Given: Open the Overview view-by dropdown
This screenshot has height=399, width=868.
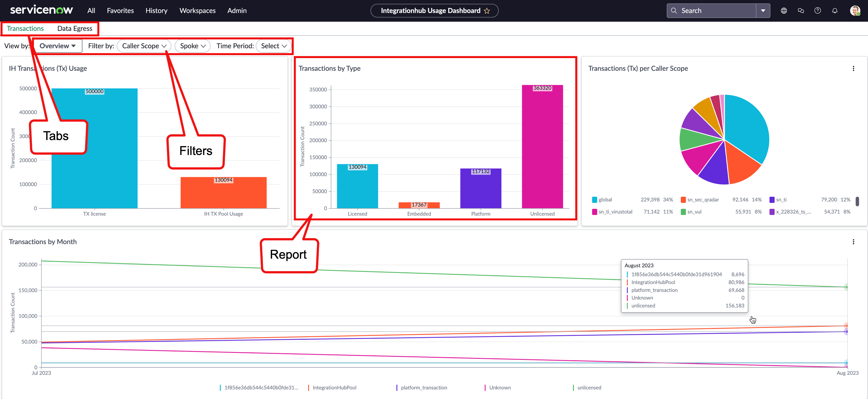Looking at the screenshot, I should [x=58, y=46].
